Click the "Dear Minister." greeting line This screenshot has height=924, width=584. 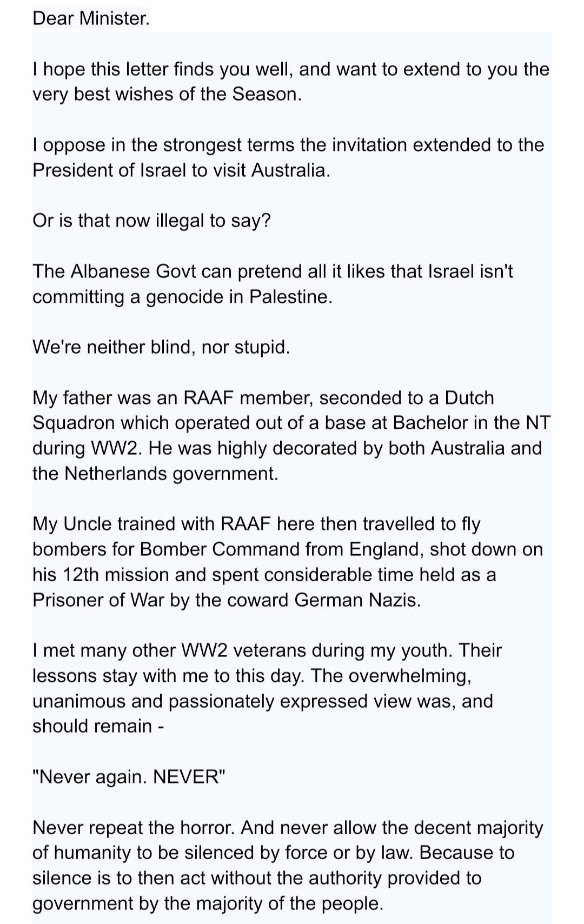[x=90, y=18]
